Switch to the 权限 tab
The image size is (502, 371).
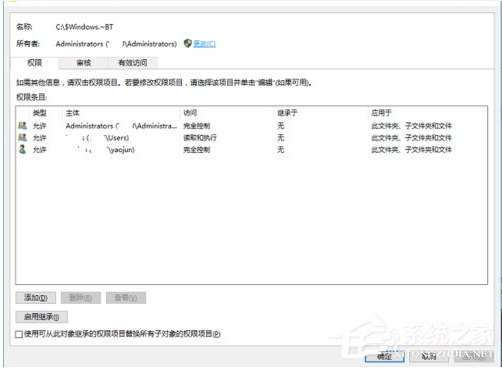coord(35,63)
